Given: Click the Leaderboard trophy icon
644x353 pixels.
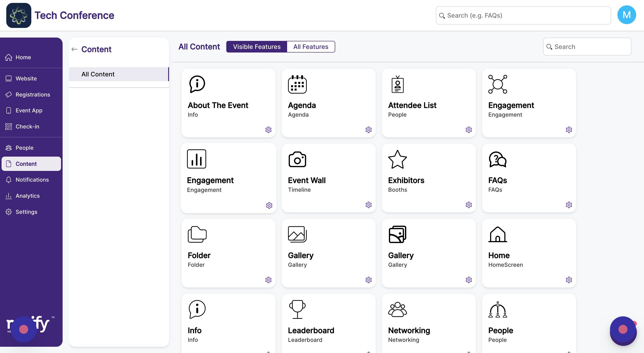Looking at the screenshot, I should pyautogui.click(x=297, y=309).
